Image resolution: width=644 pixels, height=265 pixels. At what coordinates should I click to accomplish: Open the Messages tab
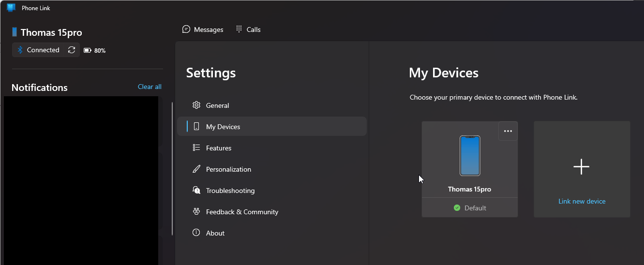pos(203,29)
